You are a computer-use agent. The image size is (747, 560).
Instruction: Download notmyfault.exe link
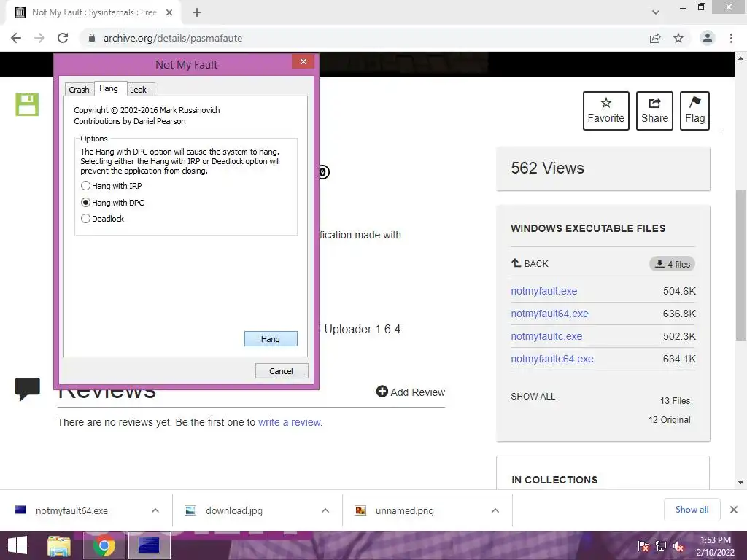(544, 291)
